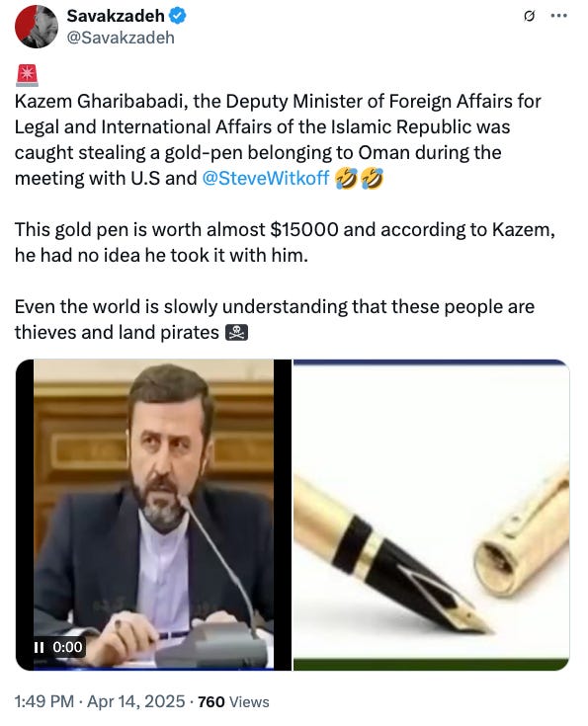Screen dimensions: 588x726
Task: Expand the three-dots more options menu
Action: click(558, 16)
